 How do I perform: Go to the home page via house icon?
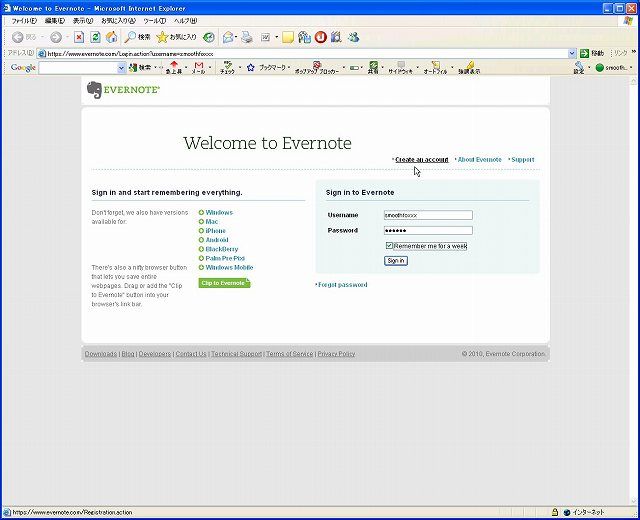112,37
